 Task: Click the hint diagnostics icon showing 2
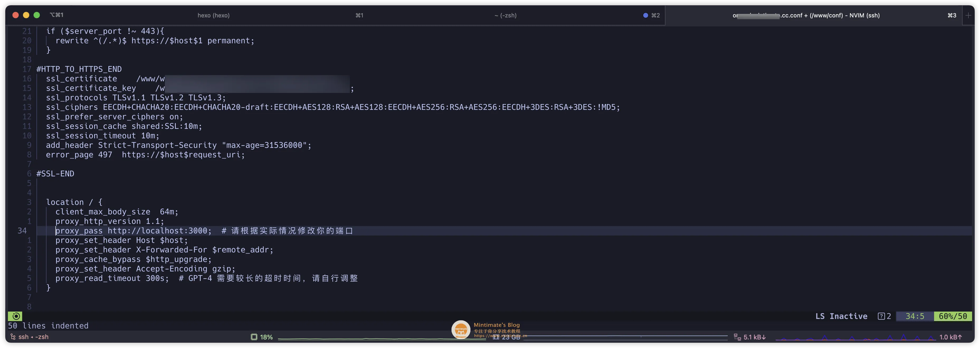click(x=884, y=316)
